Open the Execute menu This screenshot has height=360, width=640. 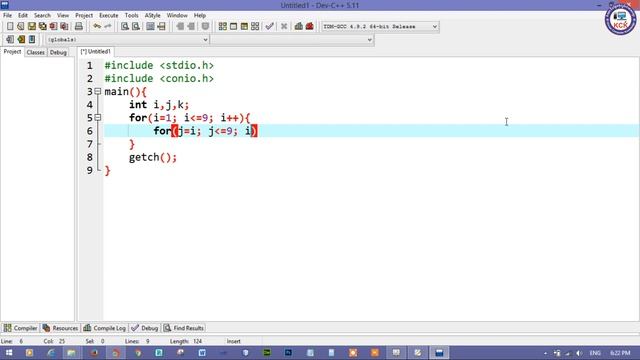pyautogui.click(x=109, y=15)
